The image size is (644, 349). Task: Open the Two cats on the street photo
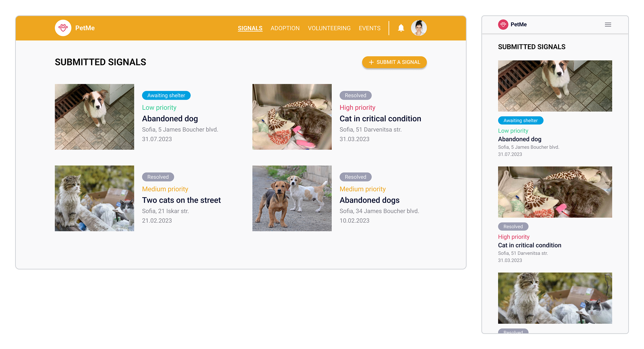click(94, 198)
